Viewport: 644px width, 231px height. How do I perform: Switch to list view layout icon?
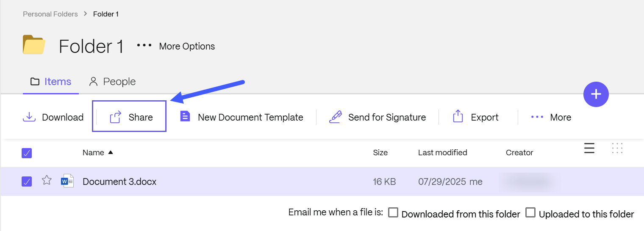589,148
